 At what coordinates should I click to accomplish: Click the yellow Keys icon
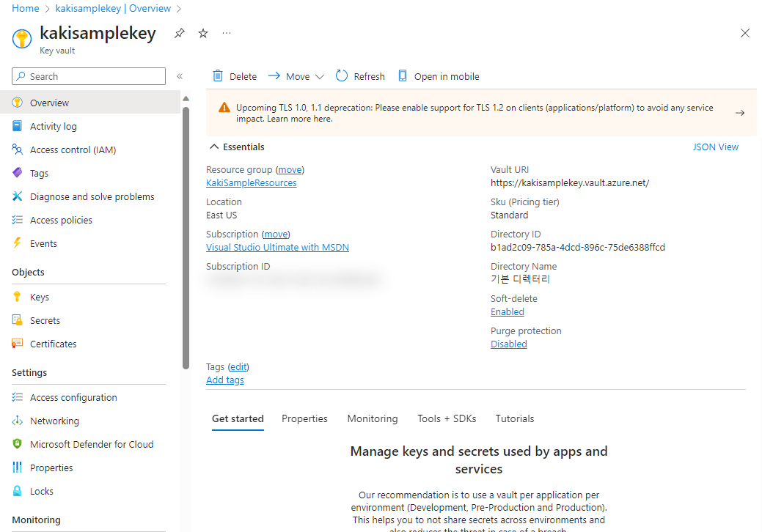[x=17, y=297]
